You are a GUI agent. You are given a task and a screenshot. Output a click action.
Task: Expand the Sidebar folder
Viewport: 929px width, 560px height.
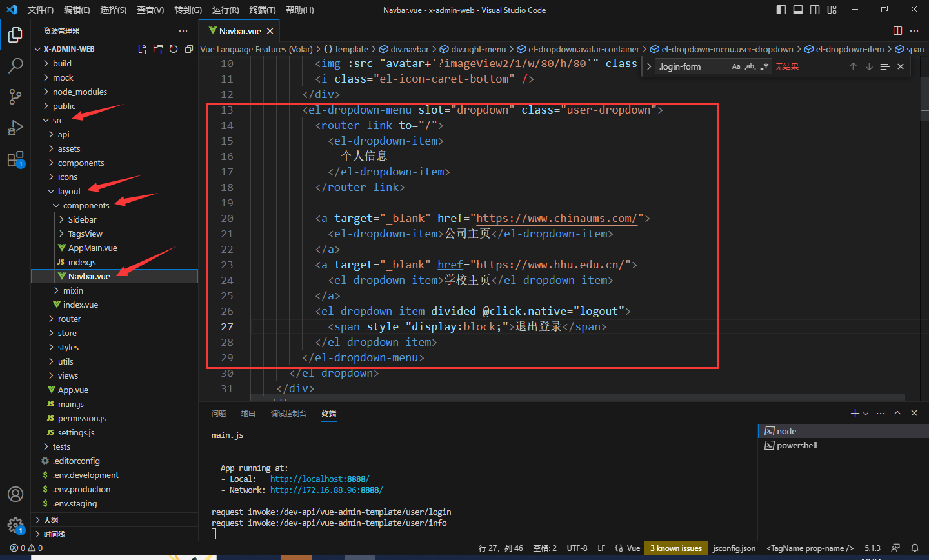click(x=82, y=219)
